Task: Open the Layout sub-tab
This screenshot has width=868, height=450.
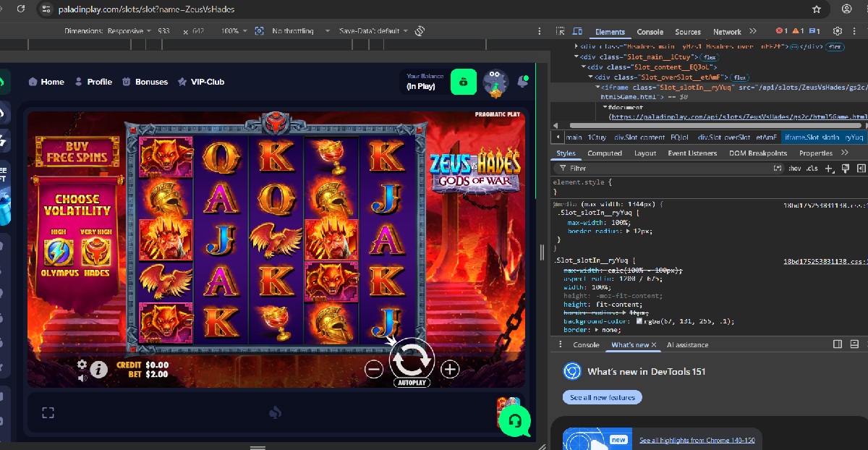Action: coord(645,153)
